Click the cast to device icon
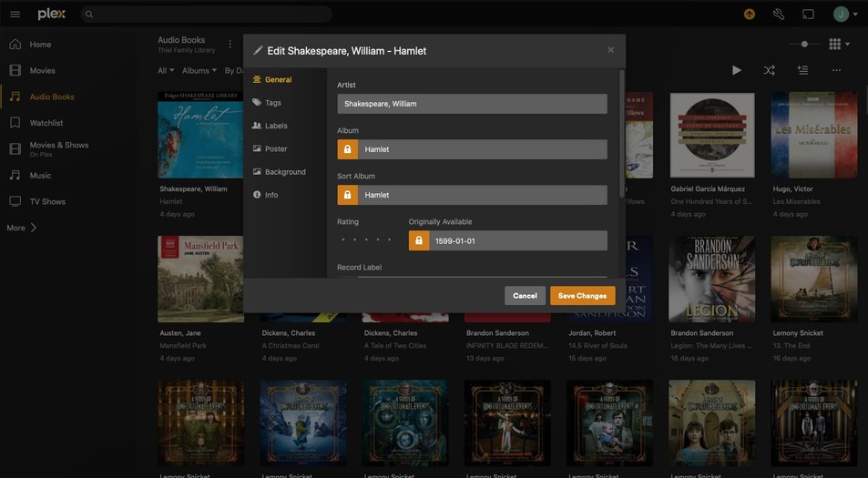Screen dimensions: 868x478 [808, 15]
